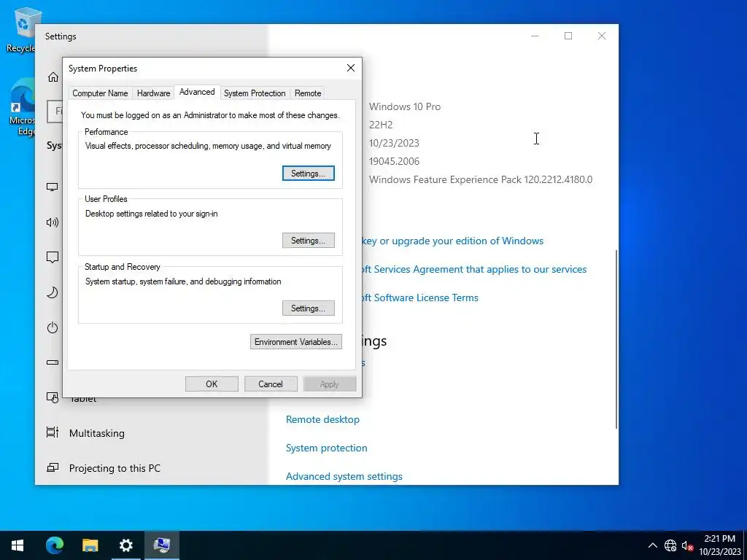Launch Edge from the taskbar
This screenshot has width=747, height=560.
(54, 545)
